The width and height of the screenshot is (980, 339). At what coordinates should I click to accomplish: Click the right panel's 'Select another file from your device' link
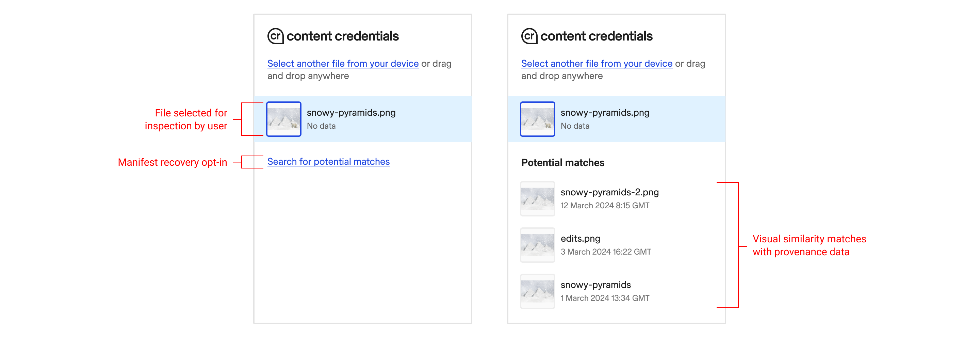(x=597, y=64)
